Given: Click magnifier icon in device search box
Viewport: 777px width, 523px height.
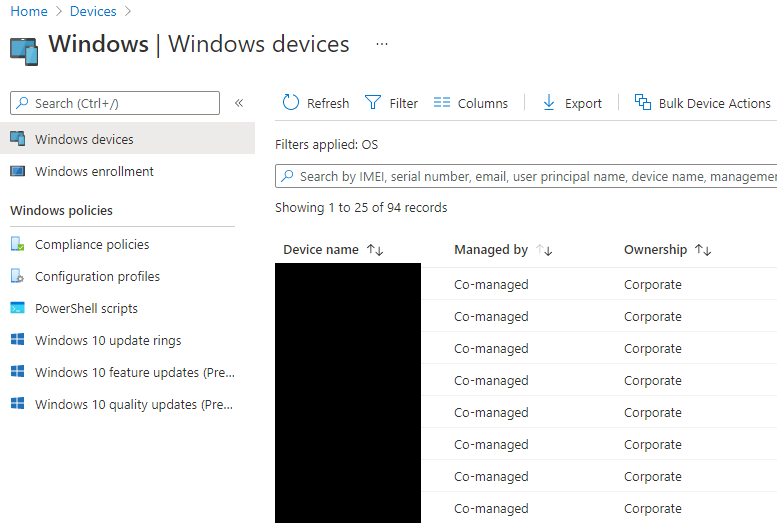Looking at the screenshot, I should coord(287,176).
